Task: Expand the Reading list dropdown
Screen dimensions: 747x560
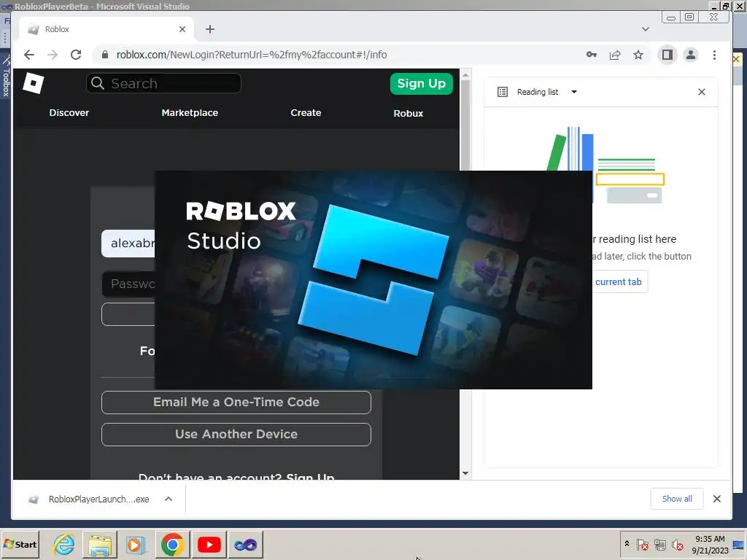Action: pos(574,92)
